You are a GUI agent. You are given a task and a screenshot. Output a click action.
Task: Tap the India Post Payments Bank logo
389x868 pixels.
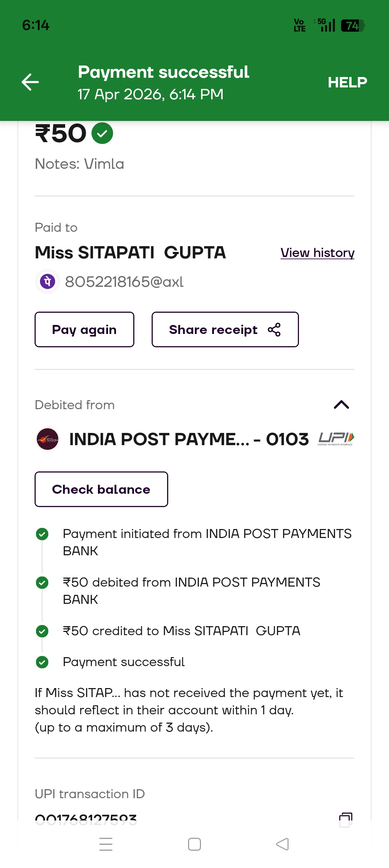(x=48, y=439)
